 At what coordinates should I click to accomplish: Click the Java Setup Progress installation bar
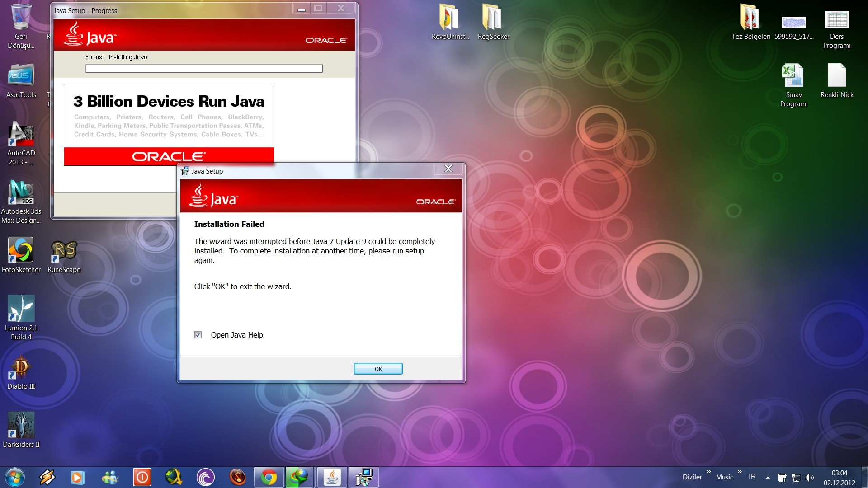204,69
